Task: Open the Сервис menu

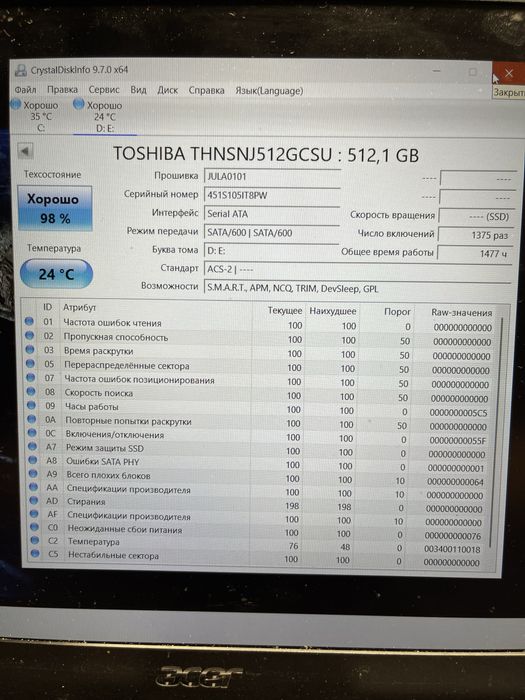Action: (104, 90)
